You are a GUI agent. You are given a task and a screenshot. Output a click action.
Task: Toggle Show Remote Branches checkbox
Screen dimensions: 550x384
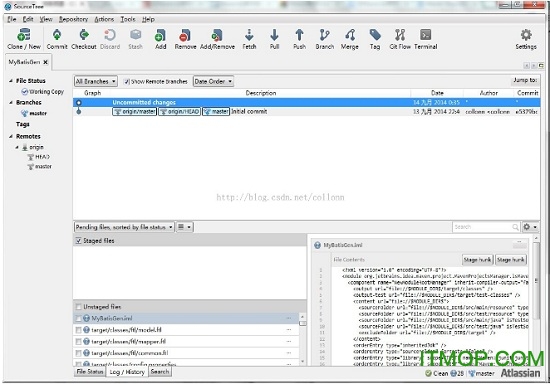coord(126,82)
